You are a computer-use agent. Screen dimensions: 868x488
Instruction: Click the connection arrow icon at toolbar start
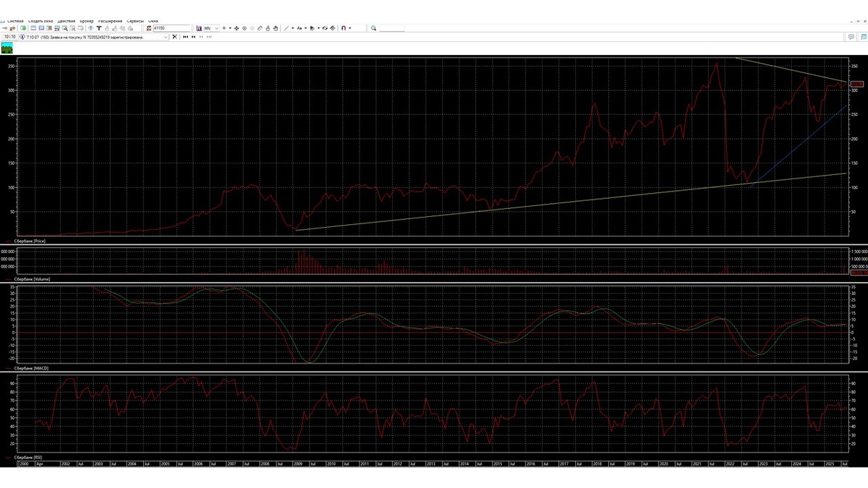tap(4, 28)
